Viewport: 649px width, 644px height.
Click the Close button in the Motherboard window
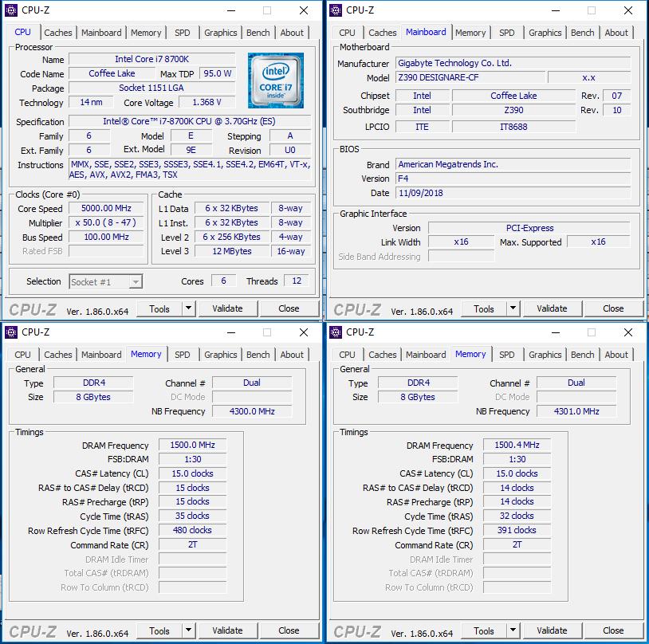[x=613, y=308]
